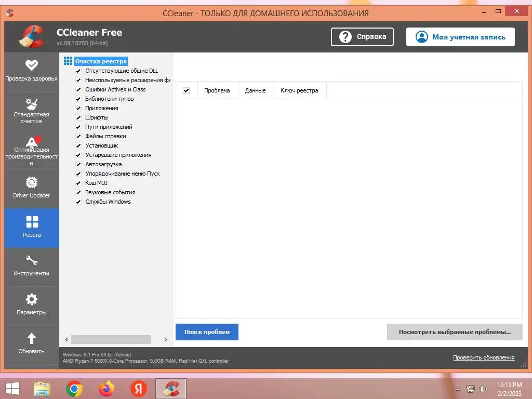This screenshot has width=532, height=399.
Task: Uncheck Шрифты checkbox
Action: (78, 117)
